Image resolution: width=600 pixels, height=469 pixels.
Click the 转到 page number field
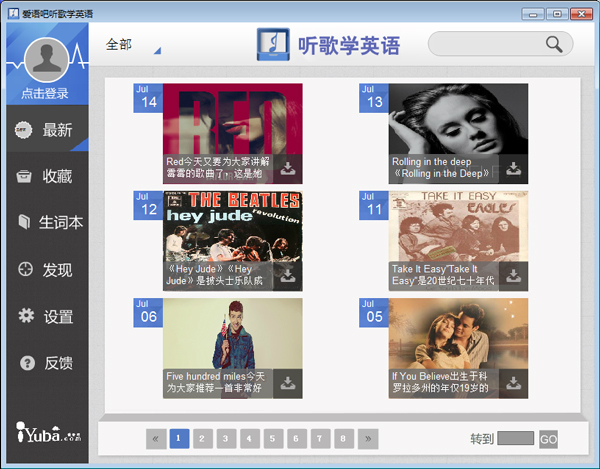point(515,438)
